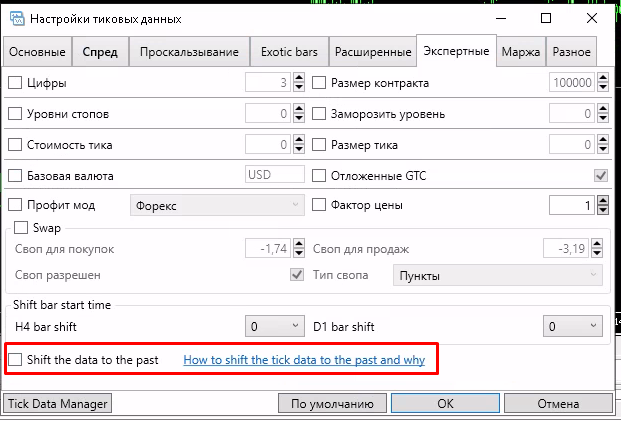
Task: Increase Фактор цены with up arrow
Action: pos(603,200)
